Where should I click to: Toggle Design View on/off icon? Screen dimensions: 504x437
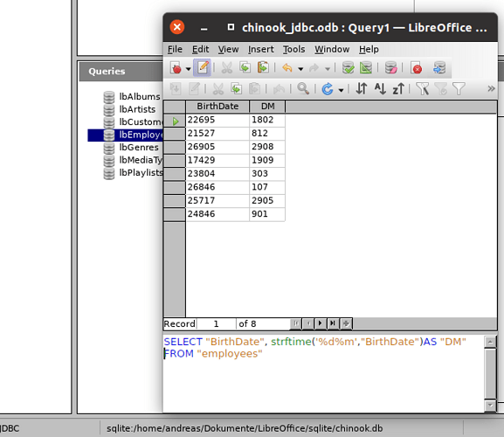click(x=366, y=68)
